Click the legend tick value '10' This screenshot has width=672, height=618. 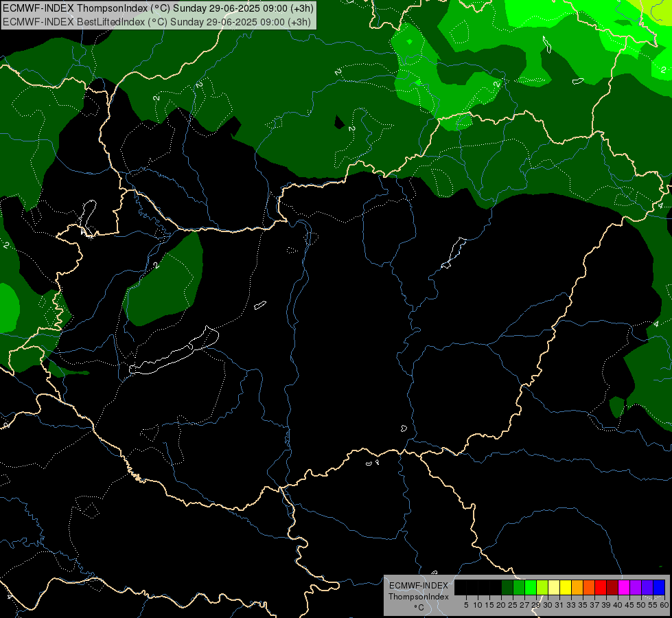[x=478, y=605]
